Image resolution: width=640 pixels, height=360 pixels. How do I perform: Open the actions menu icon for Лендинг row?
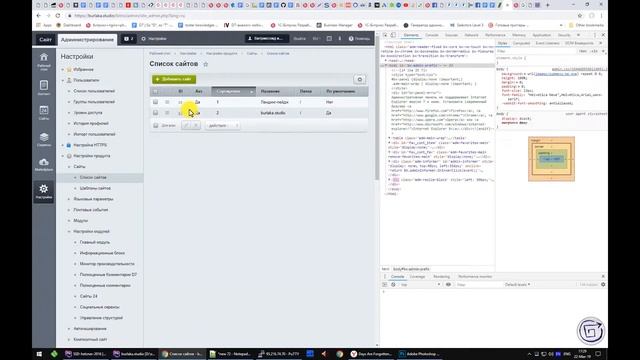pos(167,102)
